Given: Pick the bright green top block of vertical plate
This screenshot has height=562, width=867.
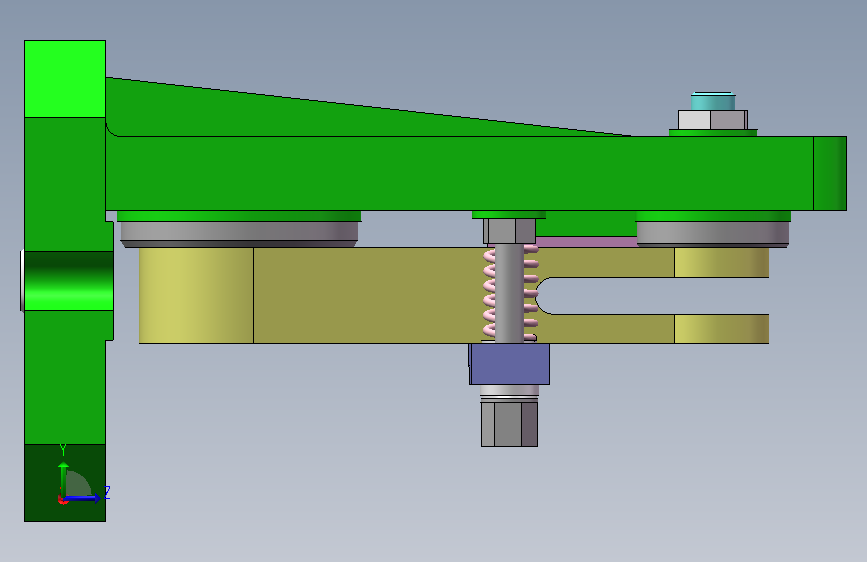Looking at the screenshot, I should pyautogui.click(x=65, y=79).
